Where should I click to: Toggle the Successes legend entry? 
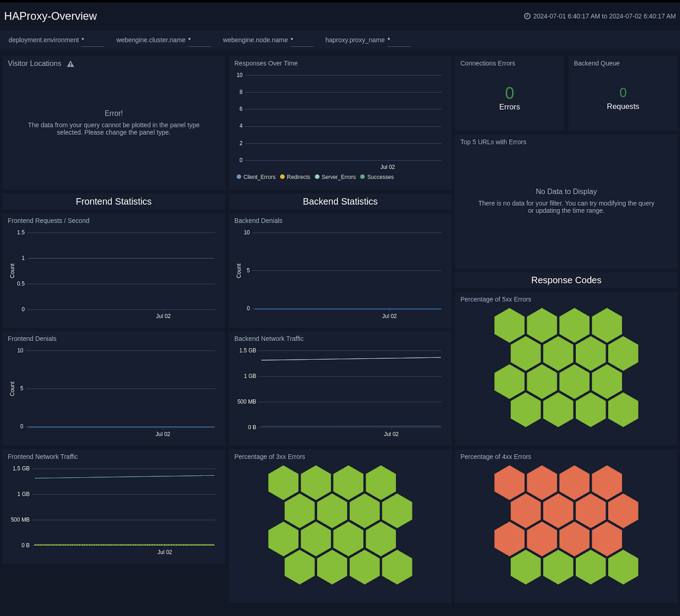377,177
